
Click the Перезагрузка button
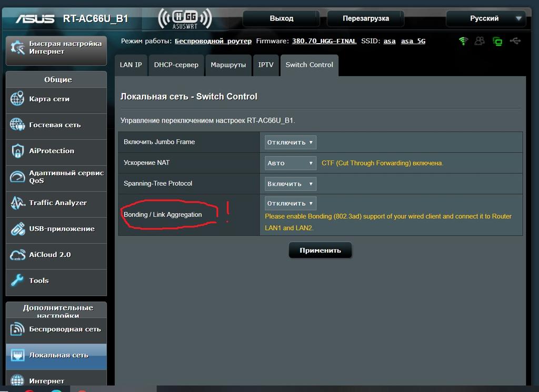[x=366, y=18]
